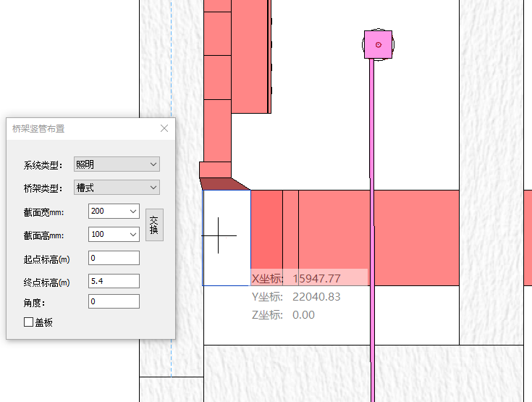Viewport: 532px width, 402px height.
Task: Select the dark red tray reducer piece
Action: point(224,184)
